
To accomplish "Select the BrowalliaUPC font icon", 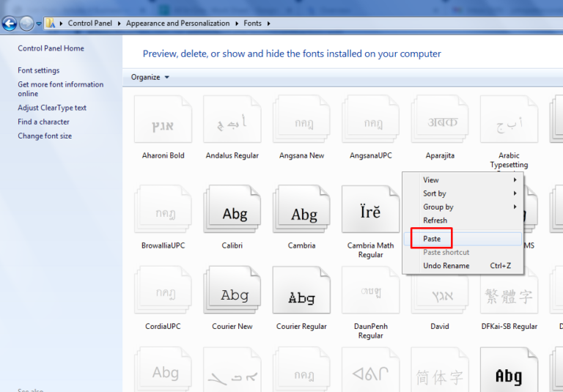I will point(163,209).
